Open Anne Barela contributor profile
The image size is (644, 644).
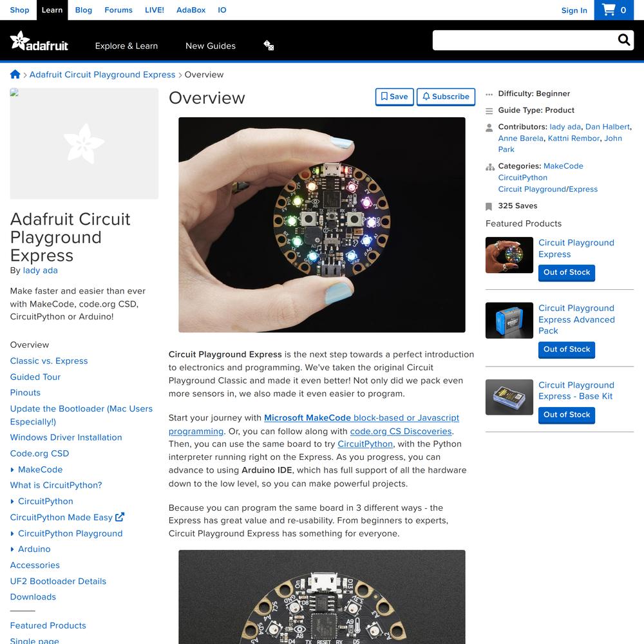tap(521, 138)
